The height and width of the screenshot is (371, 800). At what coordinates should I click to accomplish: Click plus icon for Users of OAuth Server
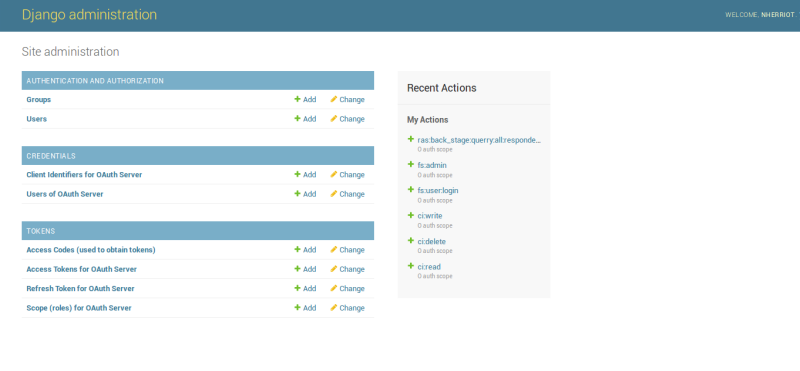[x=297, y=193]
